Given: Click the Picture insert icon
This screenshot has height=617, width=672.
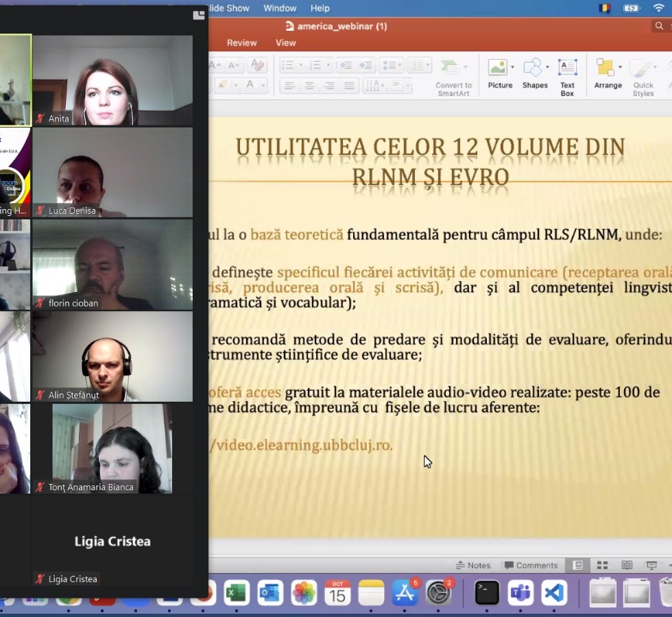Looking at the screenshot, I should [499, 68].
